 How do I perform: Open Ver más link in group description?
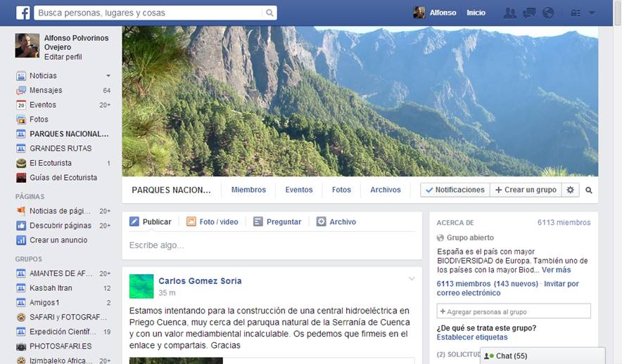(x=556, y=270)
